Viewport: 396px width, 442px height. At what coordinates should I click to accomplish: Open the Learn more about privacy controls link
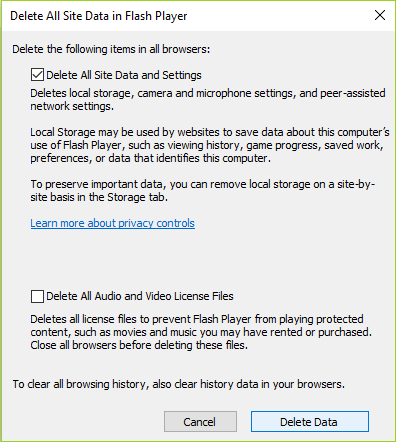click(112, 223)
